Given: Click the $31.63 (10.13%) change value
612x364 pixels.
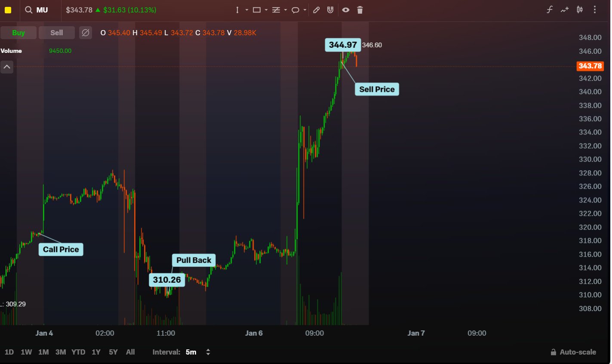Looking at the screenshot, I should pos(129,10).
